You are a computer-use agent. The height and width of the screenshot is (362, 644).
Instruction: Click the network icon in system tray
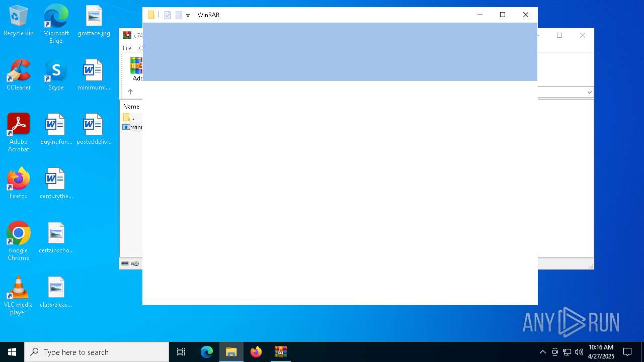[567, 352]
